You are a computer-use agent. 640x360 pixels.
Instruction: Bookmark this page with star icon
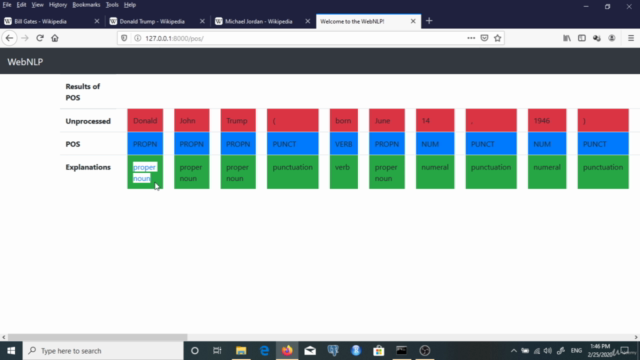click(x=498, y=38)
